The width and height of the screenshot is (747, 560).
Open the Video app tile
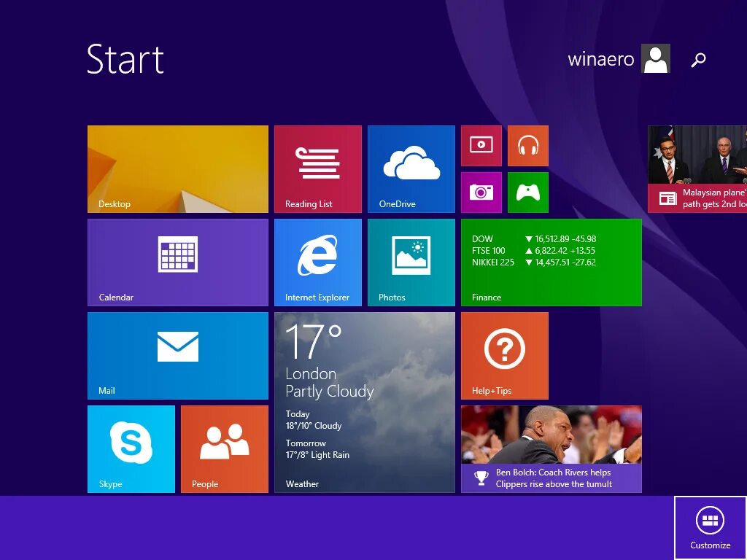(481, 146)
